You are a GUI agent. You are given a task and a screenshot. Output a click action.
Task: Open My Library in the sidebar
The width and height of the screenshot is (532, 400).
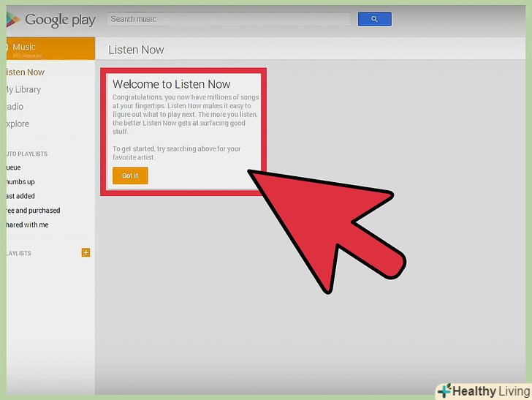(23, 90)
